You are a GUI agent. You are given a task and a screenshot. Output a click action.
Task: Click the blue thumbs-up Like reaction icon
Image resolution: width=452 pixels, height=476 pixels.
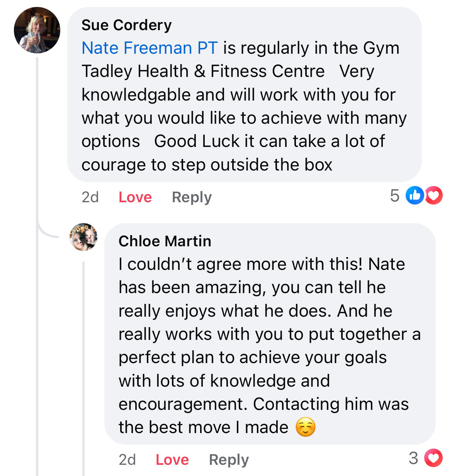point(415,195)
